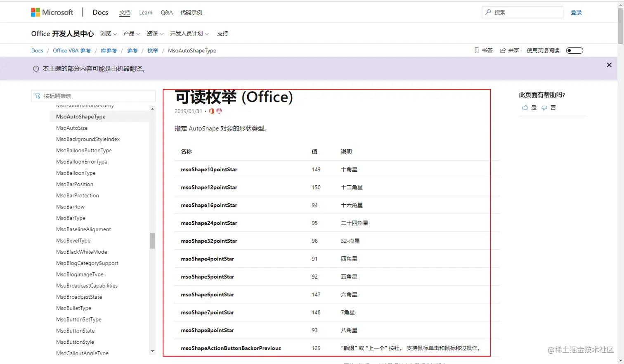Image resolution: width=624 pixels, height=364 pixels.
Task: Click msoShape10pointStar table cell
Action: [209, 170]
